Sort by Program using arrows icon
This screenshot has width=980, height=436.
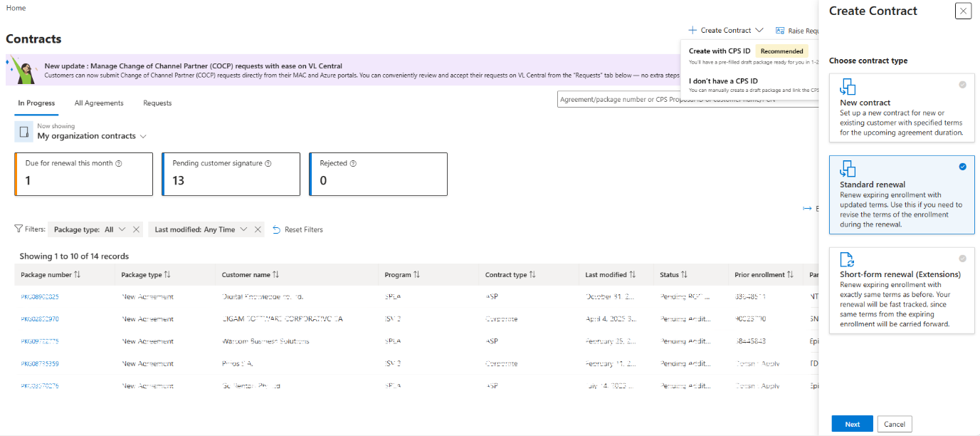point(417,274)
